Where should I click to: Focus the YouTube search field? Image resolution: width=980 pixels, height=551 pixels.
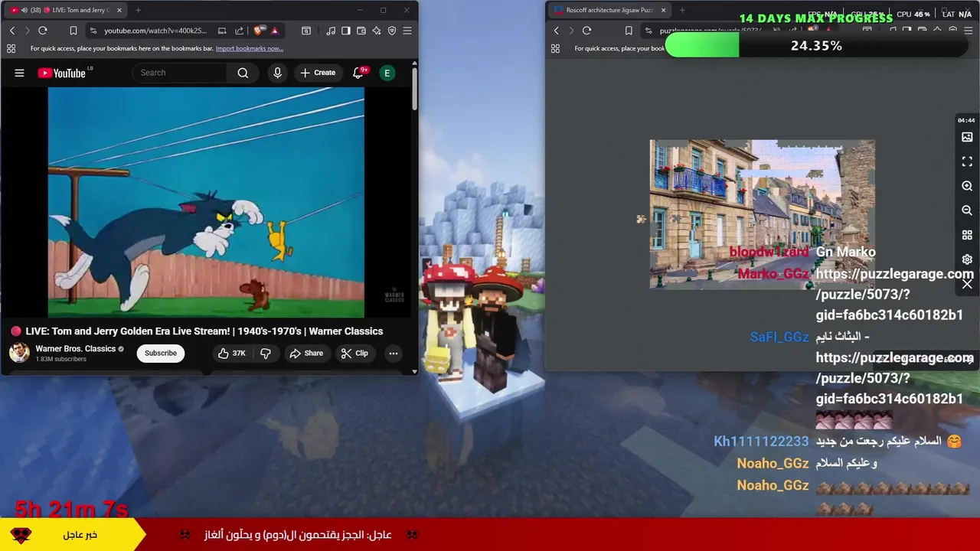coord(180,73)
